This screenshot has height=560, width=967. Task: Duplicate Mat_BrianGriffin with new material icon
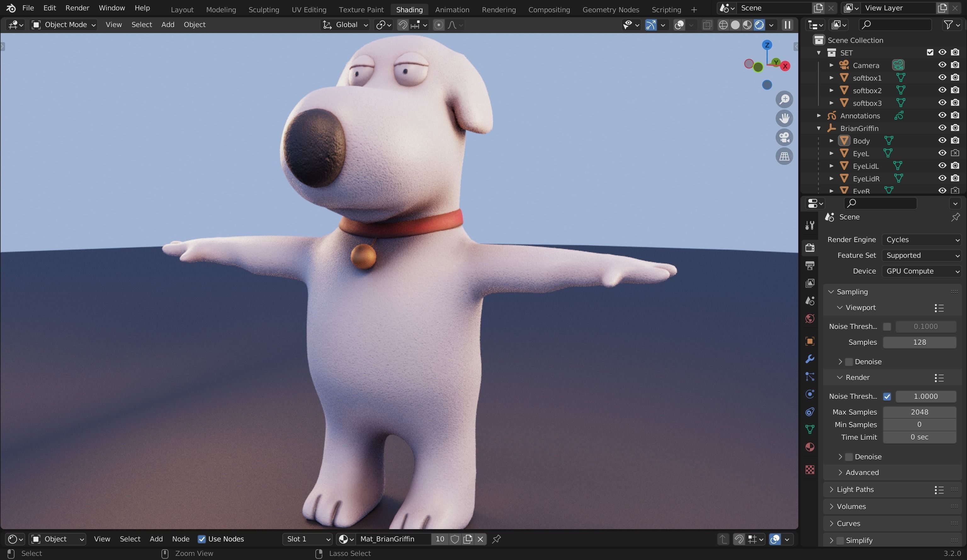[468, 539]
